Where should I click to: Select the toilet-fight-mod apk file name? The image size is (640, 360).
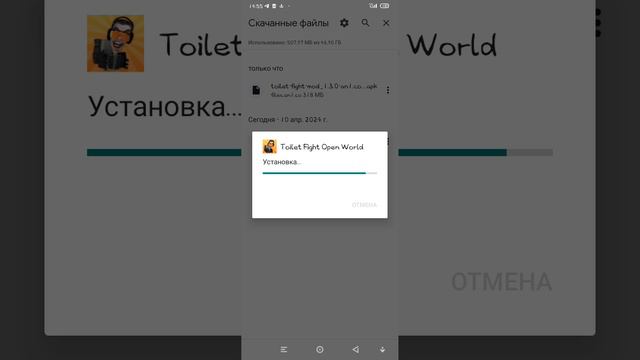pyautogui.click(x=324, y=86)
